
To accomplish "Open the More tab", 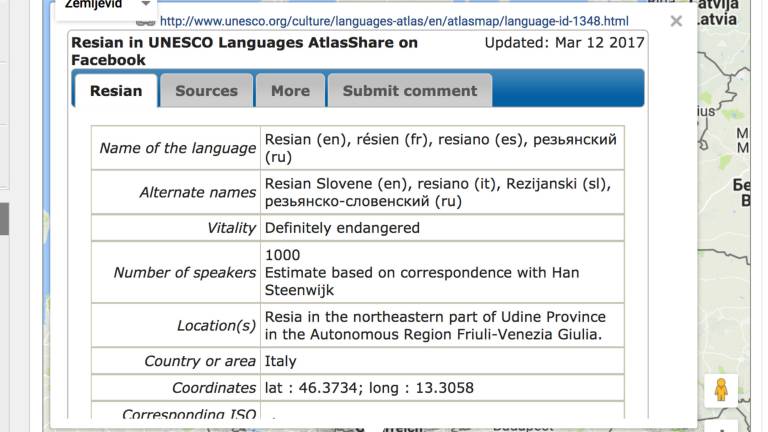I will tap(290, 90).
